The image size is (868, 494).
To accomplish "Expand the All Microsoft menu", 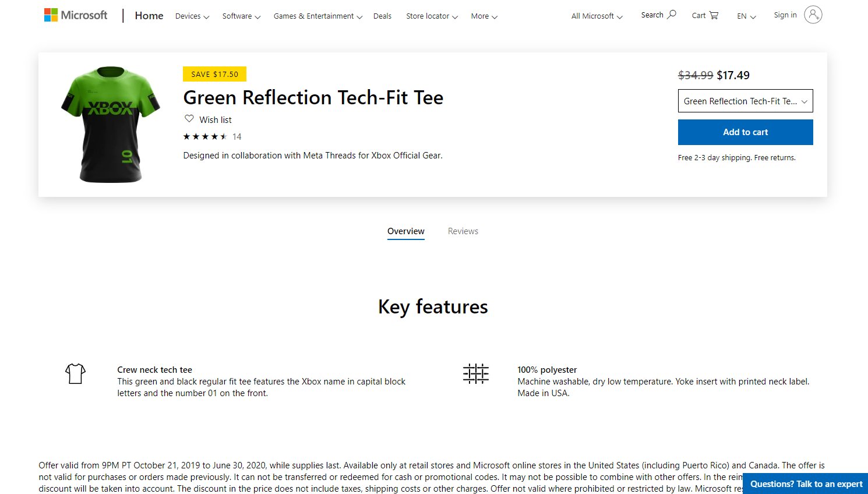I will [x=597, y=16].
